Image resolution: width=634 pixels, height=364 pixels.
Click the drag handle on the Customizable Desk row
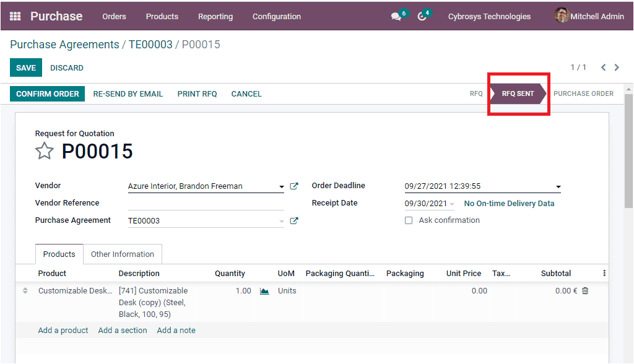click(25, 290)
